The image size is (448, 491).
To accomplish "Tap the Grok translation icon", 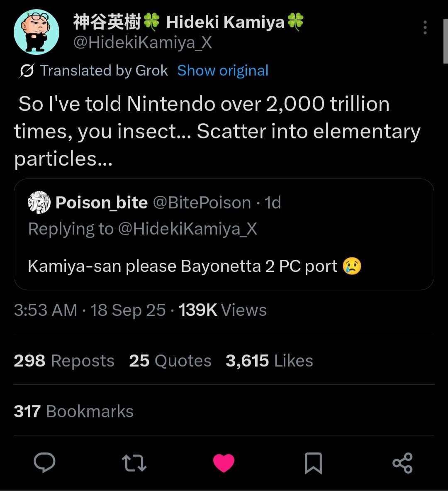I will 26,71.
